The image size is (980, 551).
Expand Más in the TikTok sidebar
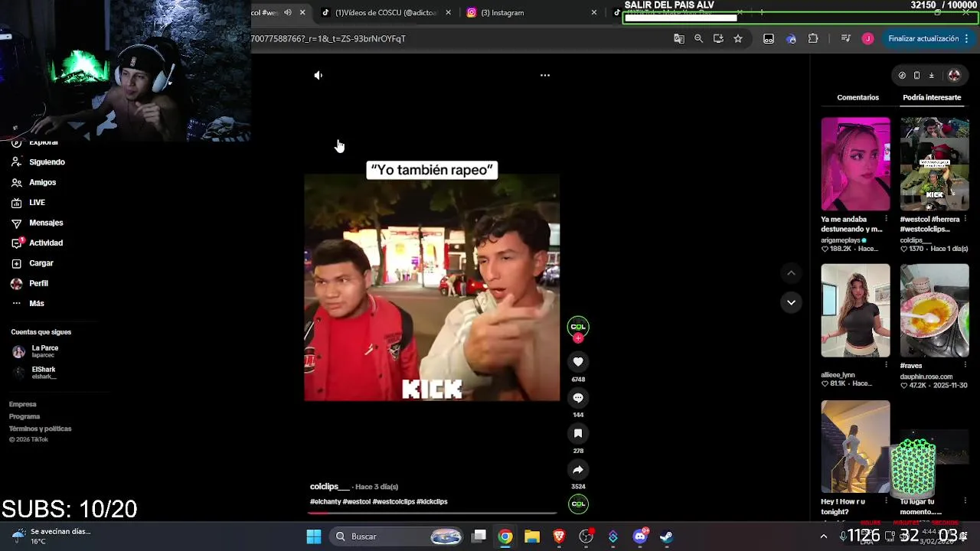click(x=28, y=304)
